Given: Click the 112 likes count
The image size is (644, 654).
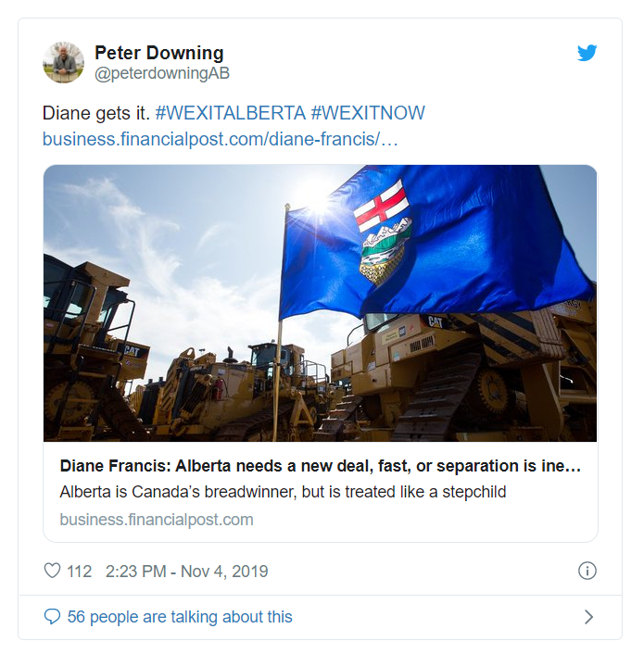Looking at the screenshot, I should (x=80, y=572).
